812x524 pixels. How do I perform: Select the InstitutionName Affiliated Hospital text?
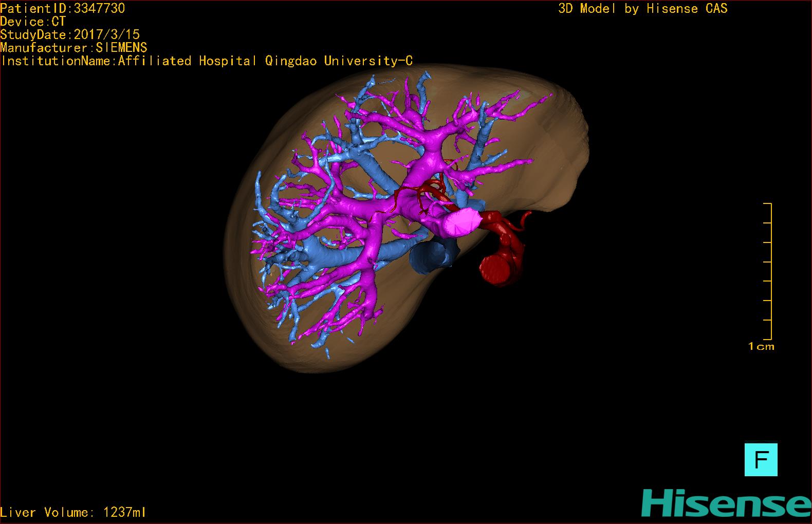tap(207, 61)
